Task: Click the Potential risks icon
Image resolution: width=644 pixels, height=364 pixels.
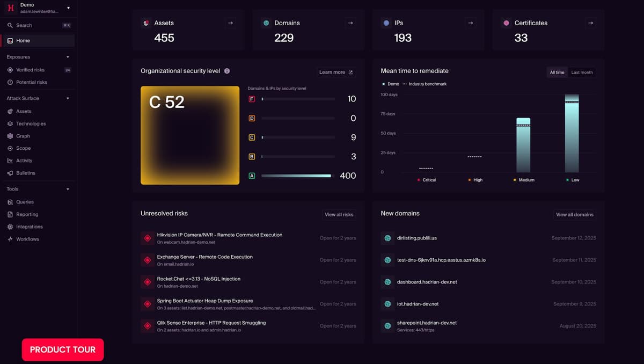Action: [10, 82]
